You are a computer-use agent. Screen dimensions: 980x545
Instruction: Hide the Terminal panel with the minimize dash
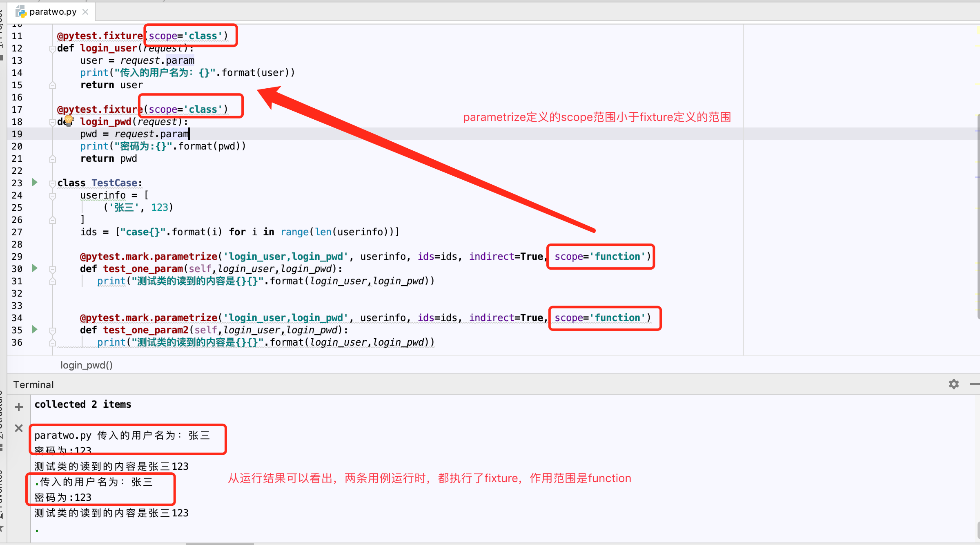tap(975, 384)
